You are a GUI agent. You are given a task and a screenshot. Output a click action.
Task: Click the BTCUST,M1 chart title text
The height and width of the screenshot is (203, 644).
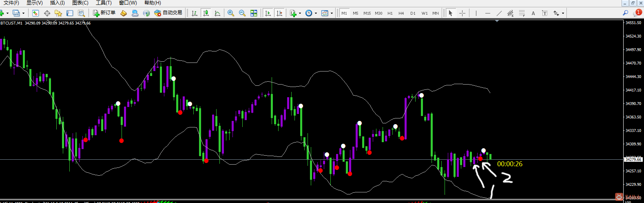(11, 23)
